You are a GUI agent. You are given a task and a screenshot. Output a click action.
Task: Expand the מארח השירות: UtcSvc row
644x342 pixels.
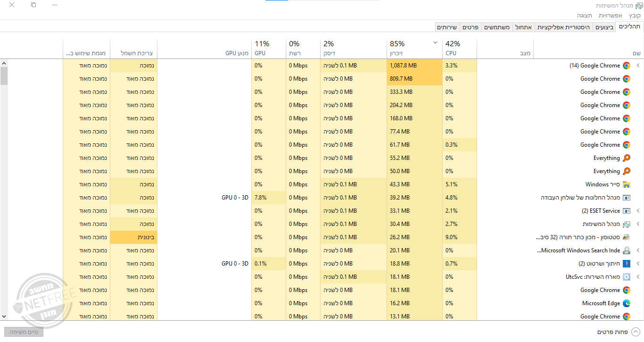pos(638,277)
